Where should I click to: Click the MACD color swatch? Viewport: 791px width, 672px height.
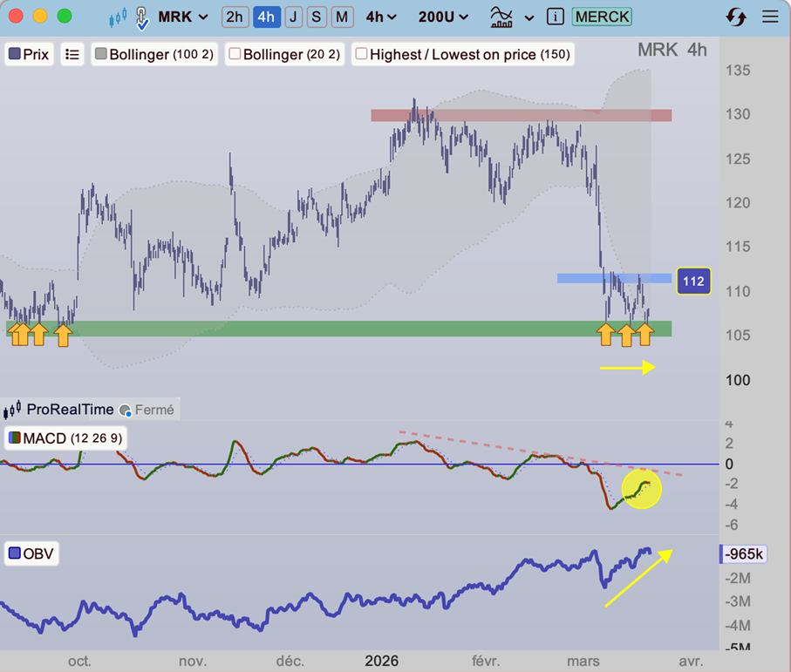(15, 438)
